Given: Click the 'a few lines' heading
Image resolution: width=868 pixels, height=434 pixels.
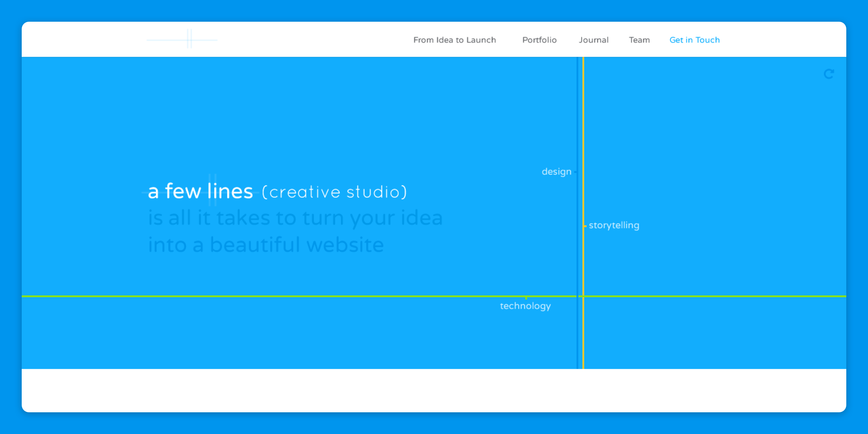Looking at the screenshot, I should pos(200,192).
